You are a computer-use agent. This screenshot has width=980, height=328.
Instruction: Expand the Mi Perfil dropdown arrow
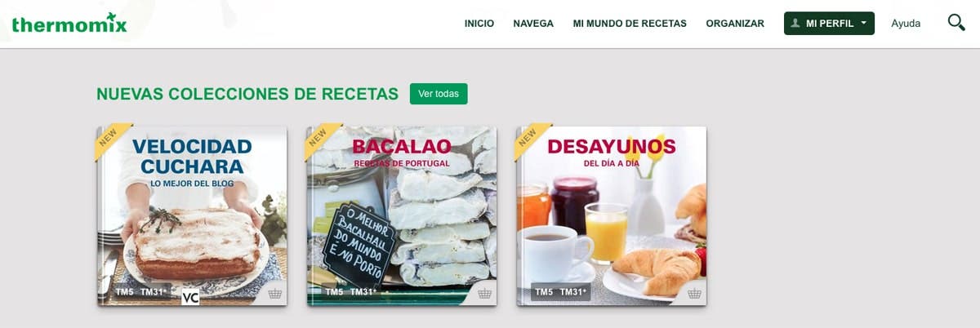coord(863,24)
